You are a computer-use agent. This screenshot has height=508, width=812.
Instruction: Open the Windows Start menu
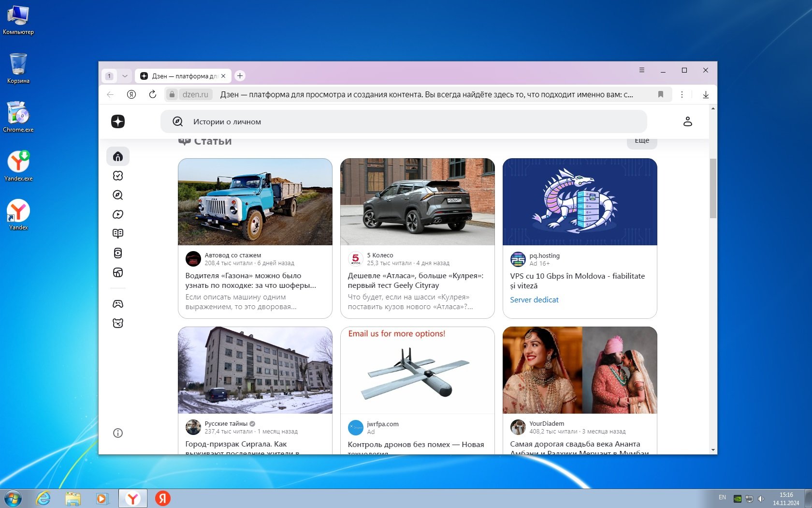[13, 498]
